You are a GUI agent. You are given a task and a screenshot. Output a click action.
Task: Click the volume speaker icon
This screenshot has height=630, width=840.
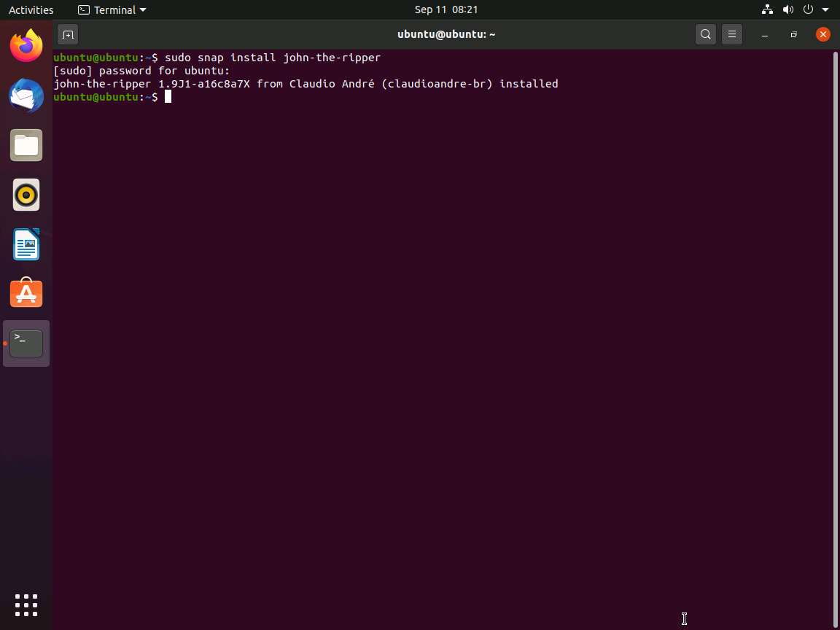tap(787, 9)
